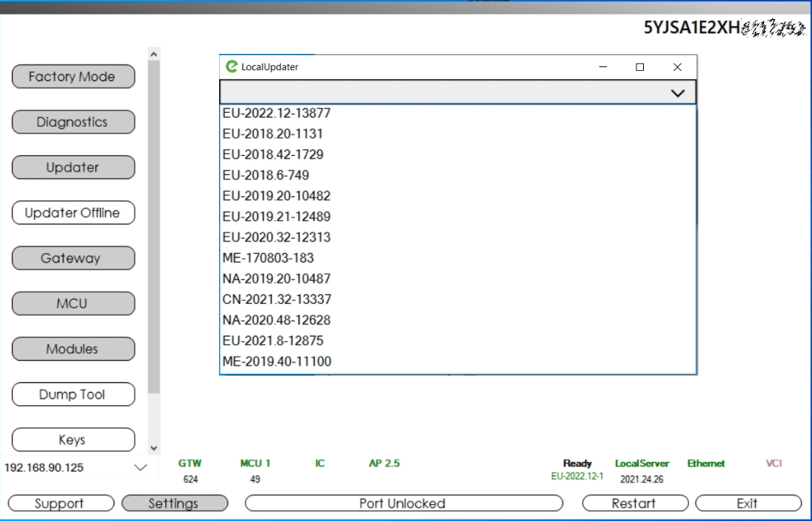
Task: Click the LocalUpdater green logo icon
Action: click(232, 66)
